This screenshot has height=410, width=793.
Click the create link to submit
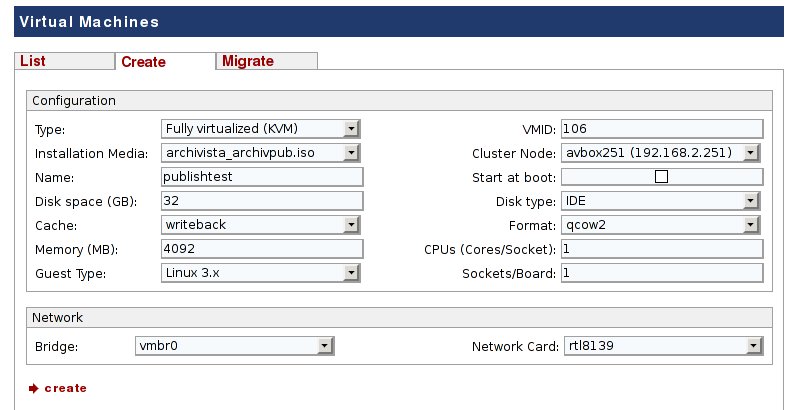(x=66, y=388)
